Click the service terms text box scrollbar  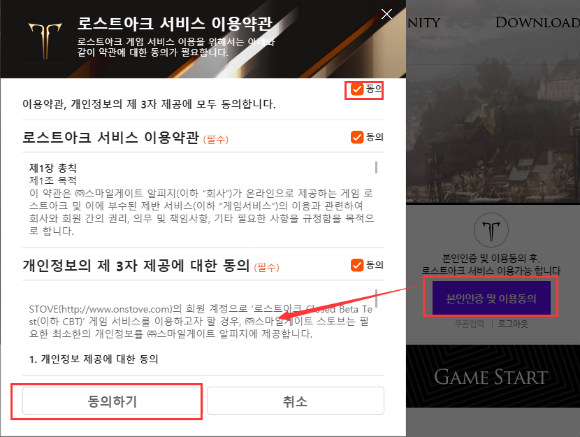pos(376,167)
